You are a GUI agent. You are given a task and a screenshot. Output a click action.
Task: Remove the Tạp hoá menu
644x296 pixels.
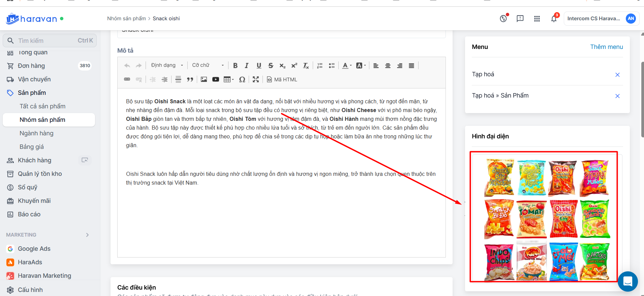tap(617, 75)
